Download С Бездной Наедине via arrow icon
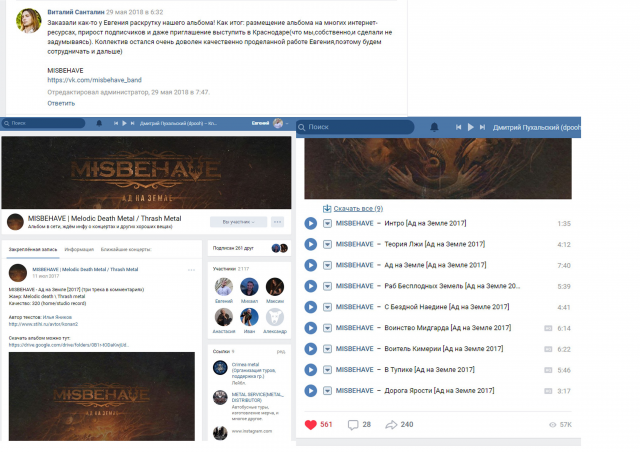640x452 pixels. tap(327, 307)
